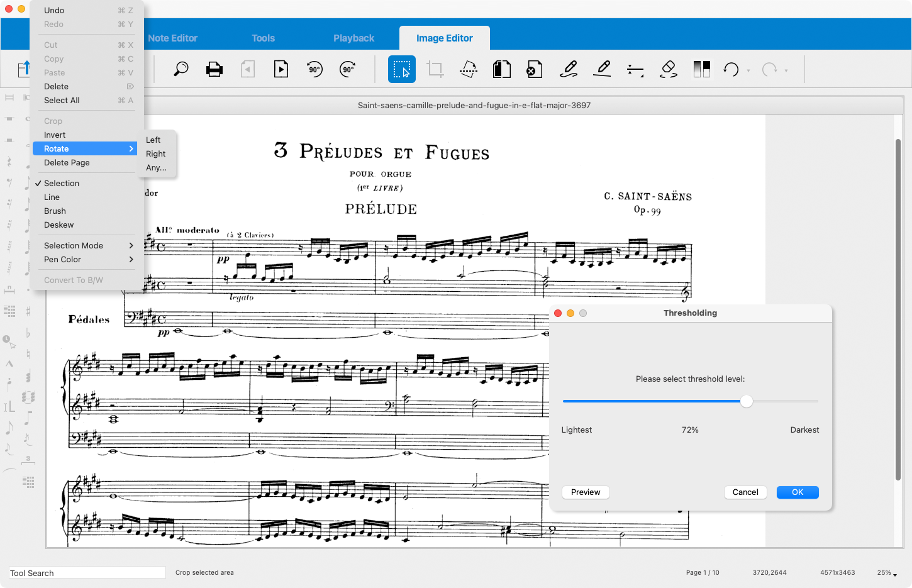Click the convert to black-and-white icon
The image size is (912, 588).
click(x=702, y=69)
